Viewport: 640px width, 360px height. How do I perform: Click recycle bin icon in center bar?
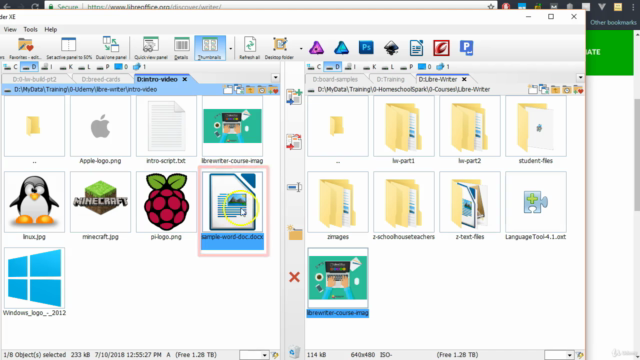pos(294,352)
